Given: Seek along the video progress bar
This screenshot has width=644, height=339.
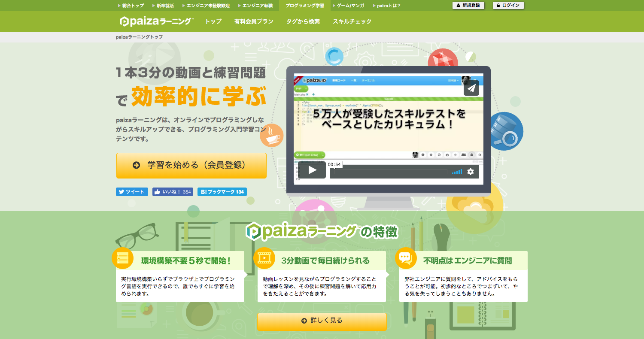Looking at the screenshot, I should (391, 172).
